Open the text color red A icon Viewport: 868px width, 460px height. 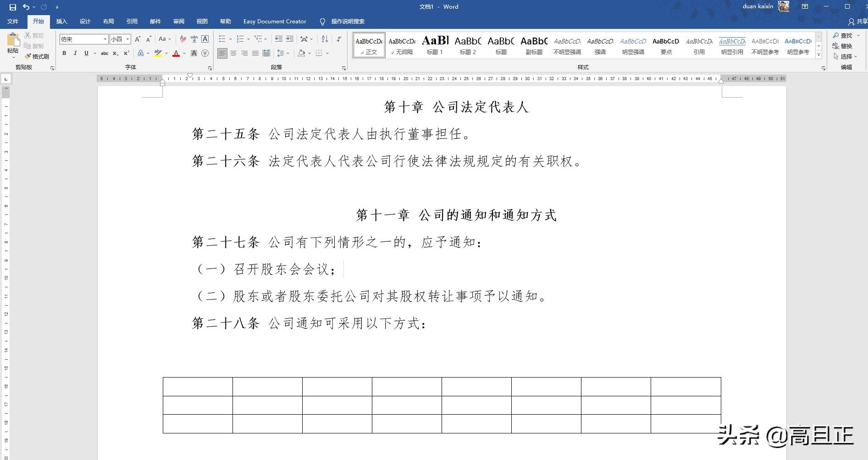click(x=176, y=53)
